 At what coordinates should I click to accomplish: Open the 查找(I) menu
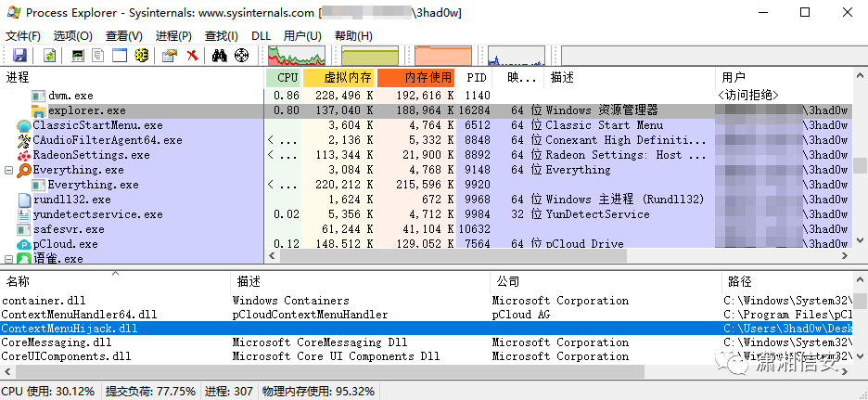[x=222, y=36]
